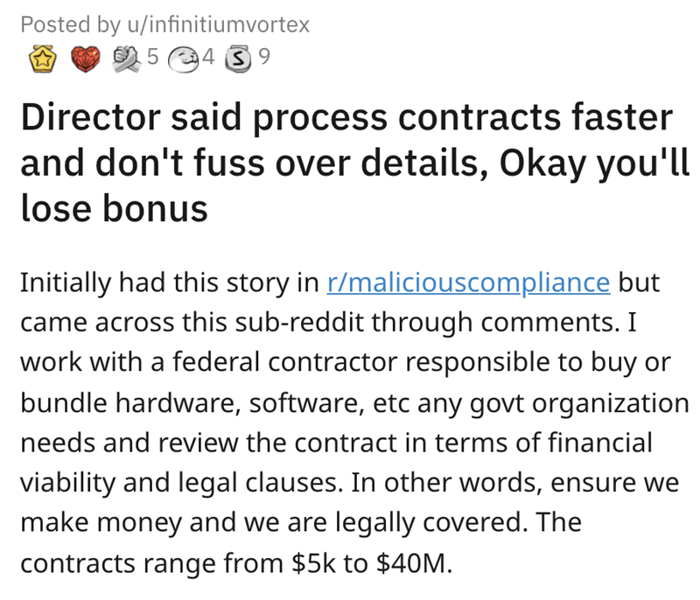Click "lose bonus" in the title

point(114,208)
